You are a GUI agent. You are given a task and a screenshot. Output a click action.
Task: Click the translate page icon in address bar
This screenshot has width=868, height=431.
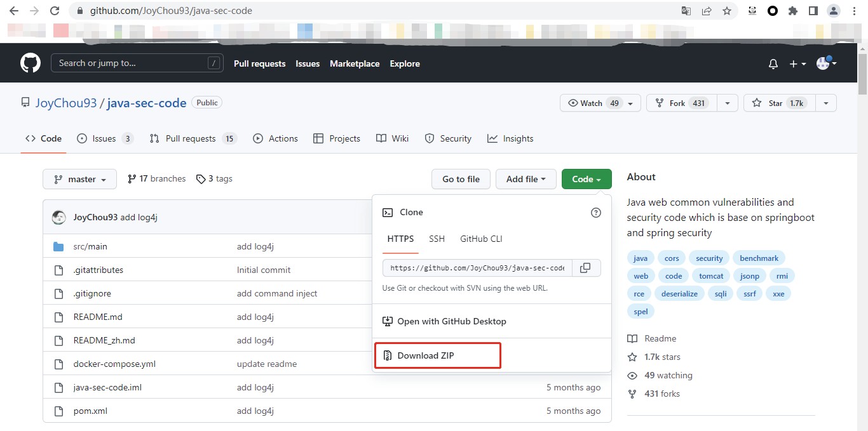[x=686, y=11]
